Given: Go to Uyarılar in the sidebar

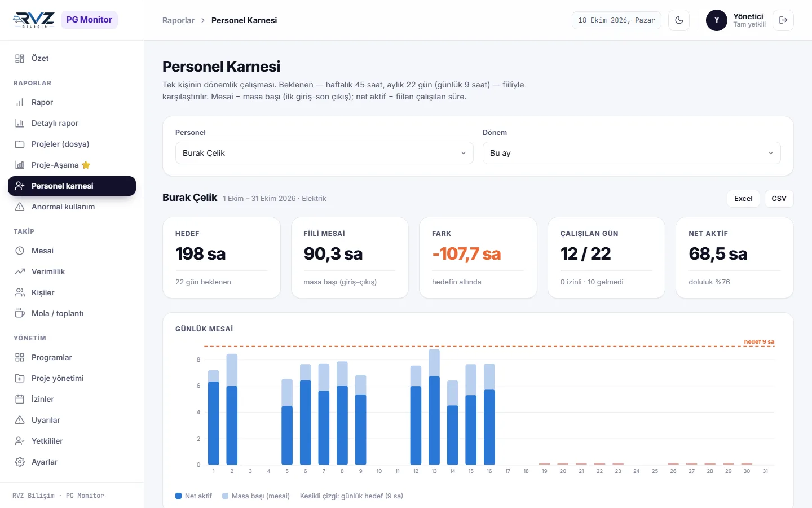Looking at the screenshot, I should point(72,421).
